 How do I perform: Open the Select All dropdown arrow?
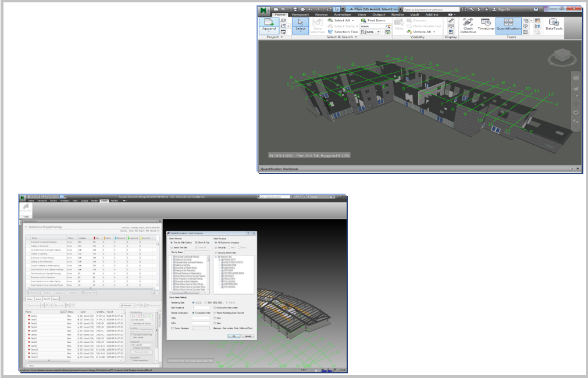[353, 20]
